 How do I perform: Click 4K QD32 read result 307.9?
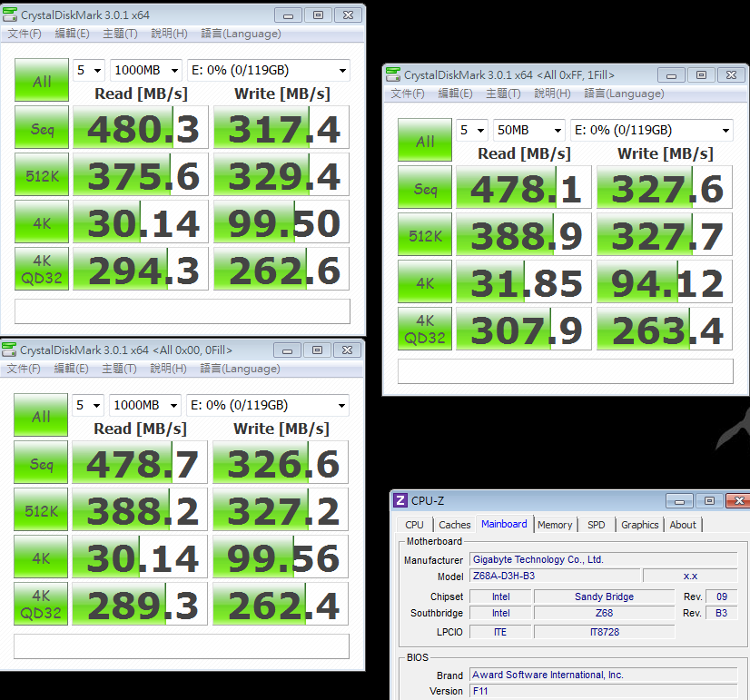click(524, 329)
